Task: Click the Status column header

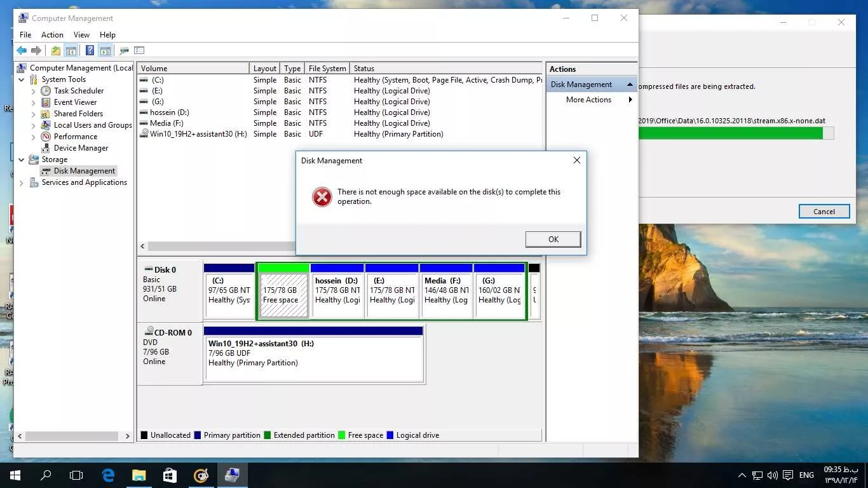Action: (364, 69)
